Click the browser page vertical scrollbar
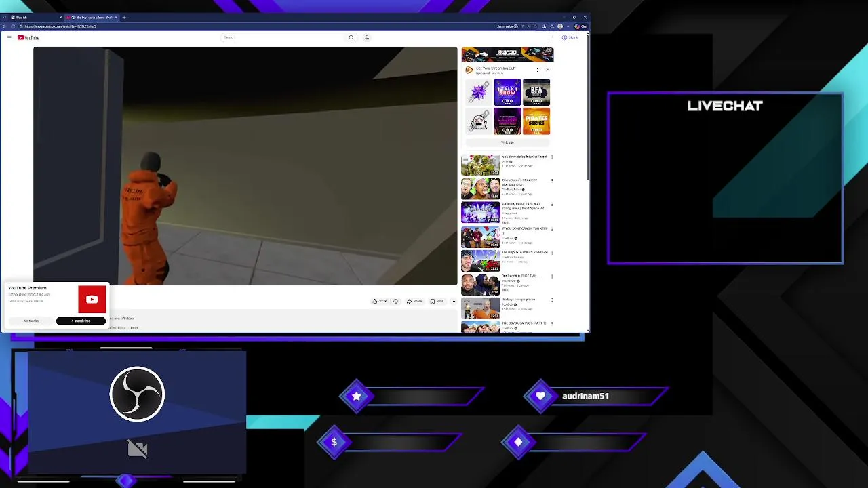868x488 pixels. (587, 108)
